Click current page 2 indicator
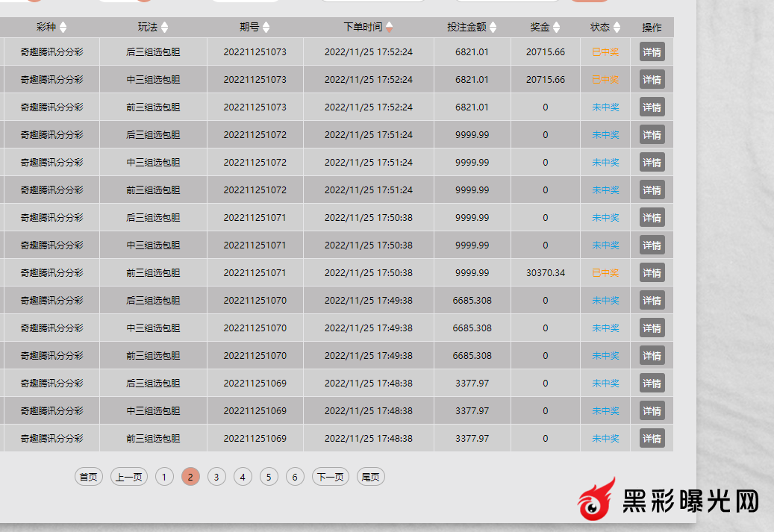 click(190, 477)
